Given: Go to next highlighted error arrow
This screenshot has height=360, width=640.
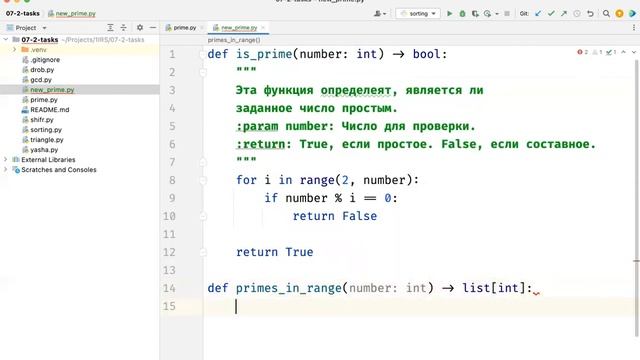Looking at the screenshot, I should (633, 52).
